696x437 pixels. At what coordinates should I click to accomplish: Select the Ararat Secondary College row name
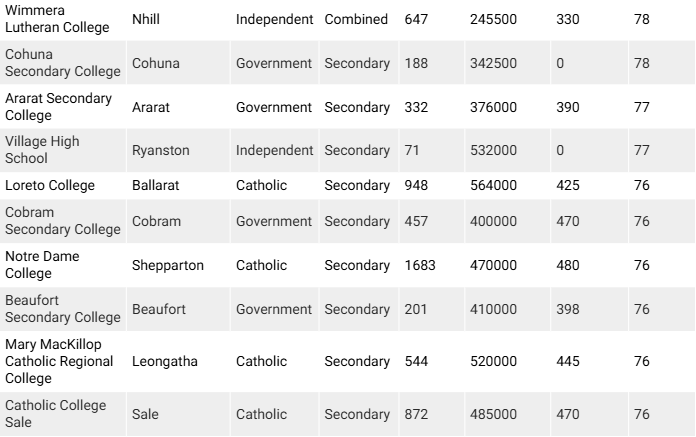coord(58,107)
